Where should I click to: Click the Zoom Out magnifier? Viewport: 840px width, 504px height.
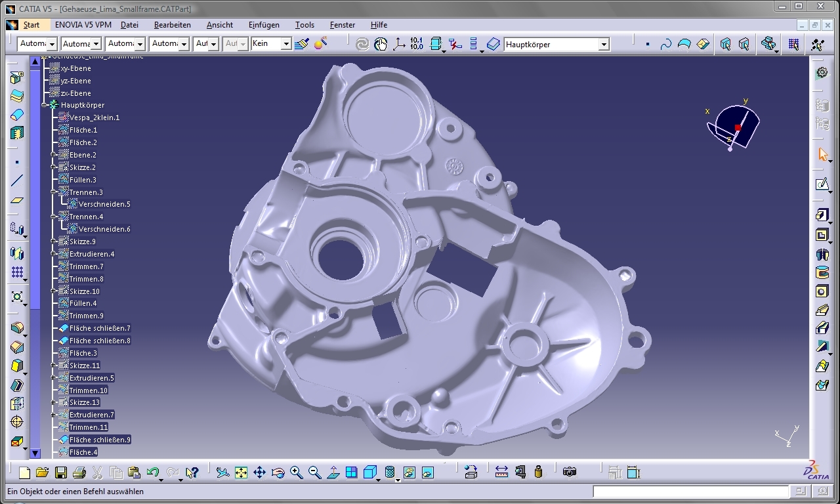point(314,472)
